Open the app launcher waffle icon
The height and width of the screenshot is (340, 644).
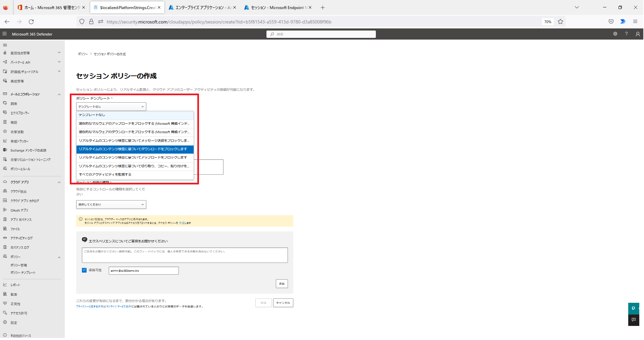click(5, 34)
